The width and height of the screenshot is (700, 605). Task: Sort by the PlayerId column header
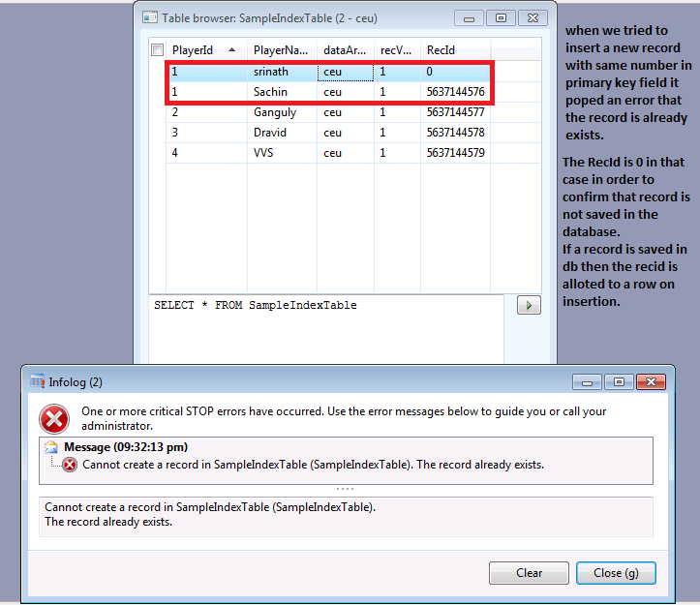click(x=206, y=50)
